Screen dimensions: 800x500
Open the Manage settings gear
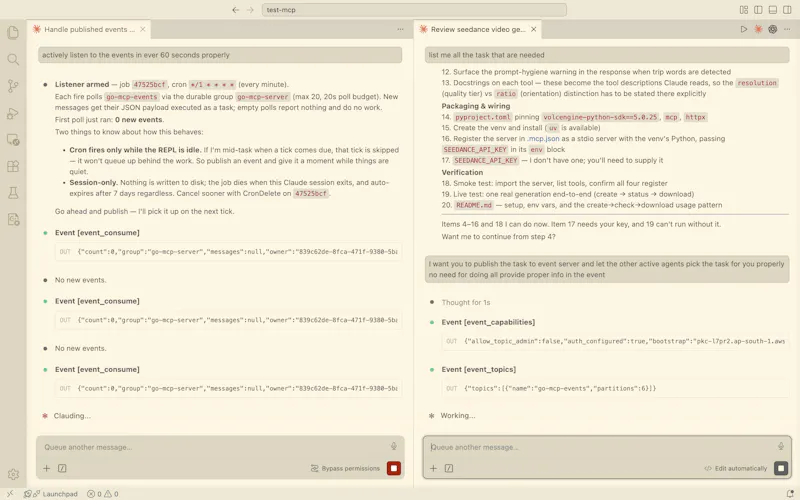coord(13,474)
